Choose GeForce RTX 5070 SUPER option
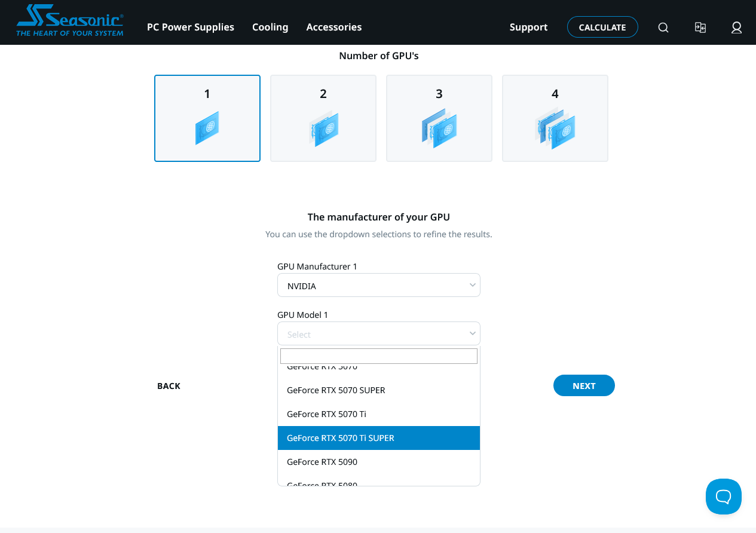The image size is (756, 533). coord(379,390)
